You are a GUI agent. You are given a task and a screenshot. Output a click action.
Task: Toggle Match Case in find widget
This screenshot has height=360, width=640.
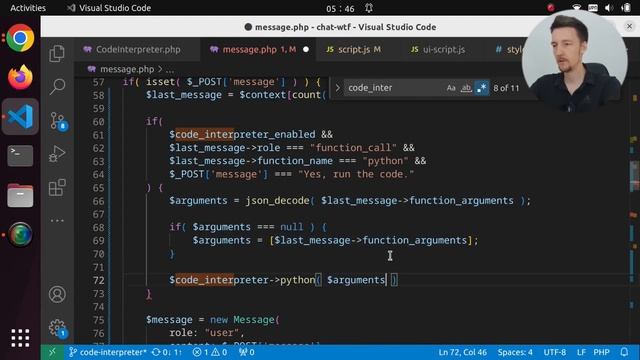(x=451, y=88)
